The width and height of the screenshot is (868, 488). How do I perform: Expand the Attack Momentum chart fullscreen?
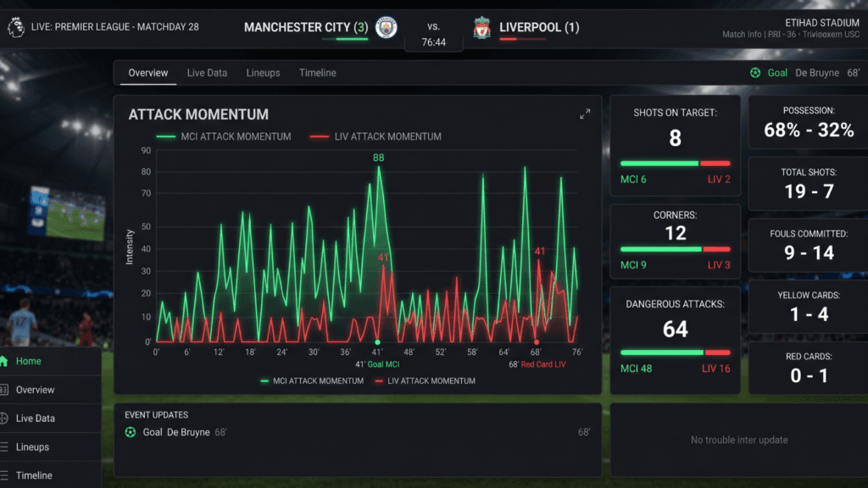click(x=585, y=114)
